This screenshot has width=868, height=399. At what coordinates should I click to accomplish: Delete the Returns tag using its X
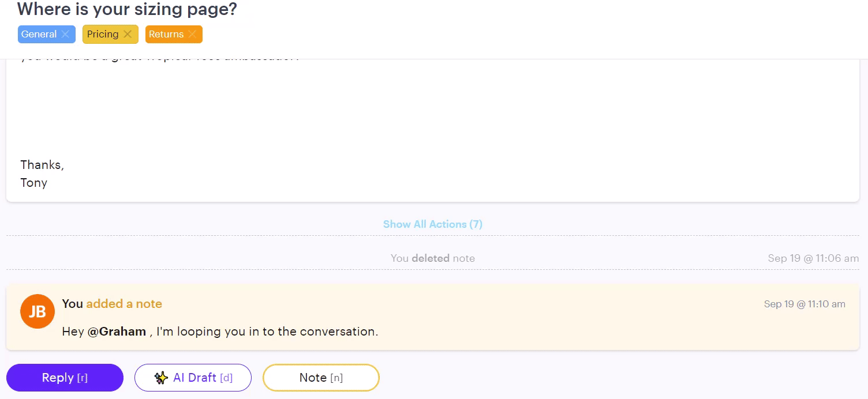coord(192,35)
